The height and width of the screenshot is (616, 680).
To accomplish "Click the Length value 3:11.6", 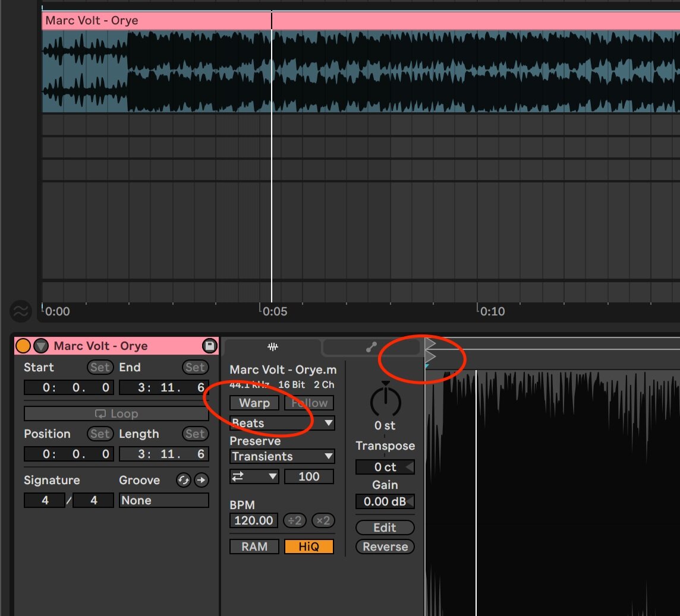I will tap(164, 454).
